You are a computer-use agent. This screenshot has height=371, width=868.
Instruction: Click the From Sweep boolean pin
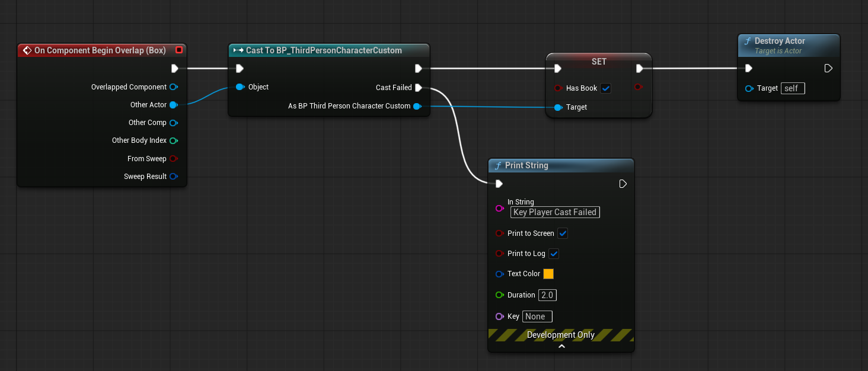pos(174,158)
